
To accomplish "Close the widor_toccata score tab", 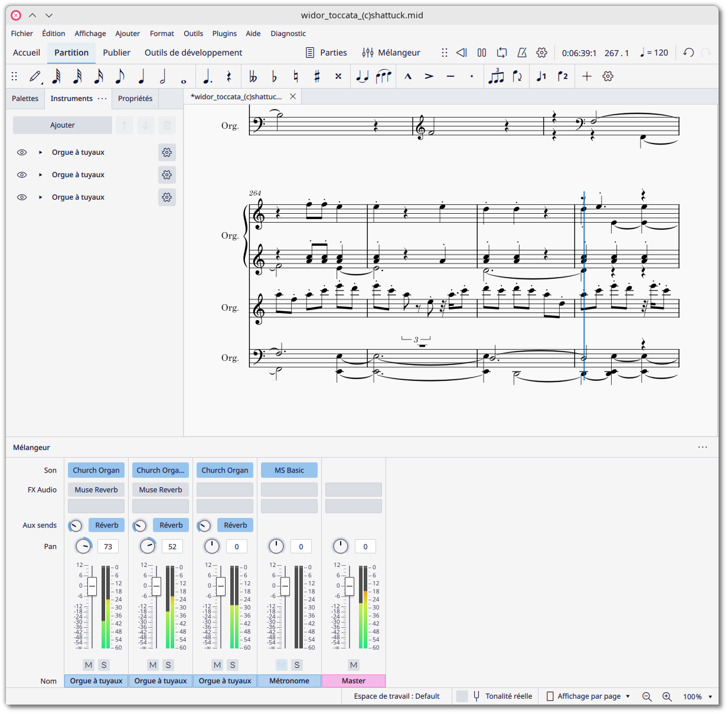I will pyautogui.click(x=293, y=96).
